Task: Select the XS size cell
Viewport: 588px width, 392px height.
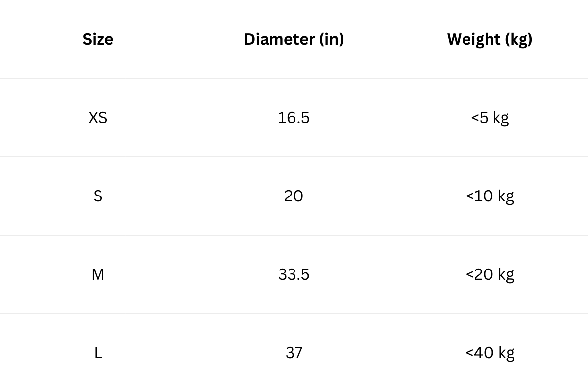Action: pos(98,118)
